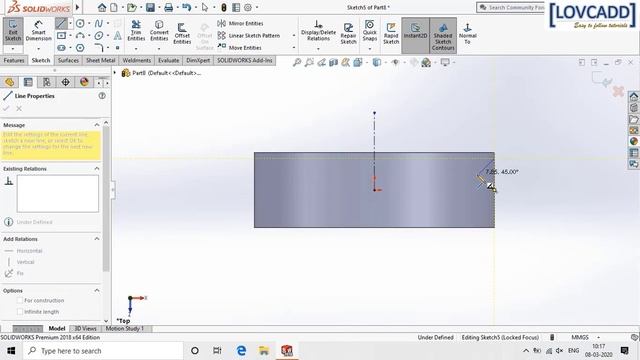This screenshot has width=640, height=360.
Task: Click Normal To view button
Action: (x=467, y=33)
